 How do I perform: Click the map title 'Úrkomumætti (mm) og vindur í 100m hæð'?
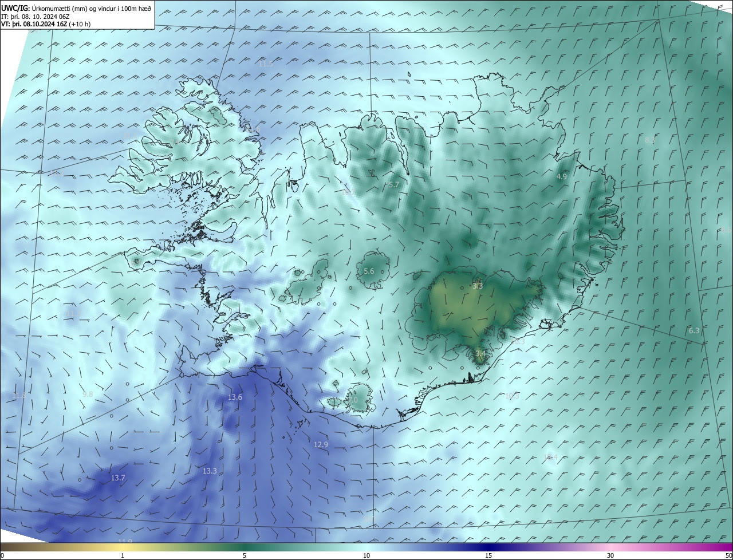pyautogui.click(x=92, y=8)
